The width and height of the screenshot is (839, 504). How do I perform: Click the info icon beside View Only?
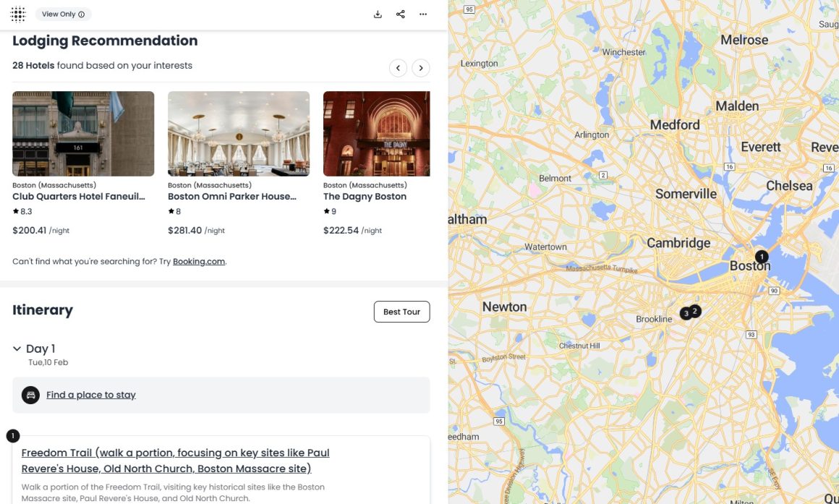[81, 14]
